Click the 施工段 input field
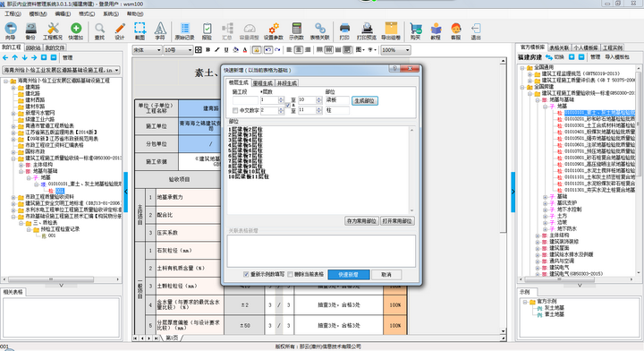The image size is (644, 351). [x=245, y=100]
